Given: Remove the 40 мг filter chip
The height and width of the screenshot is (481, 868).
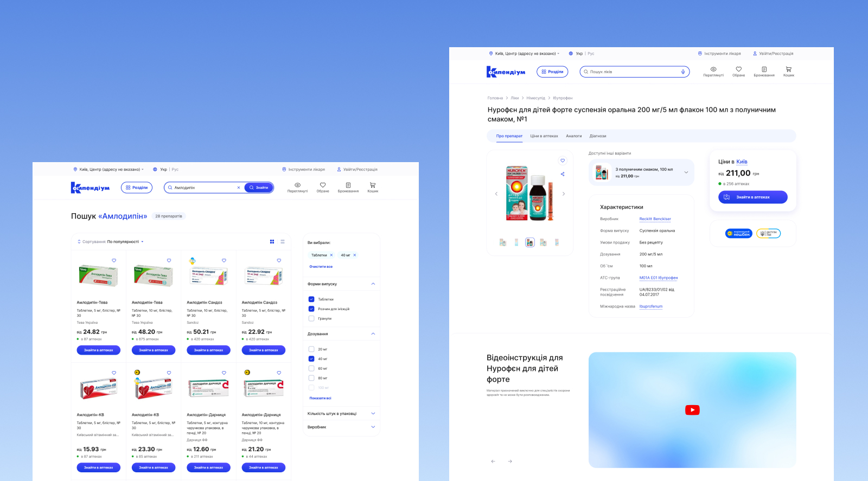Looking at the screenshot, I should point(355,255).
